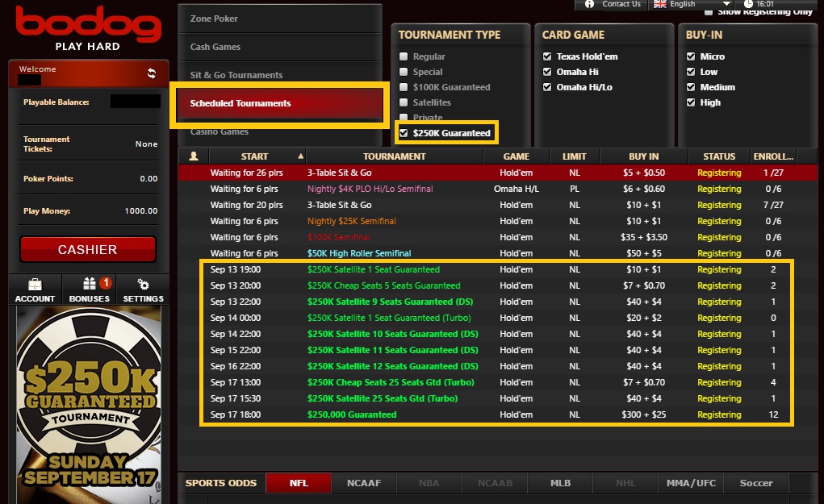The image size is (824, 504).
Task: Click the red CASHIER button
Action: pos(88,249)
